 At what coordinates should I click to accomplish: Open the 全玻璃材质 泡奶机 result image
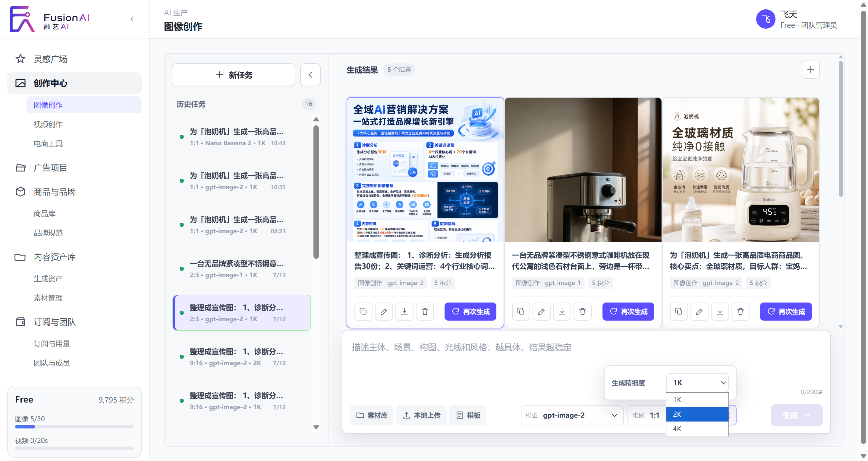coord(741,170)
